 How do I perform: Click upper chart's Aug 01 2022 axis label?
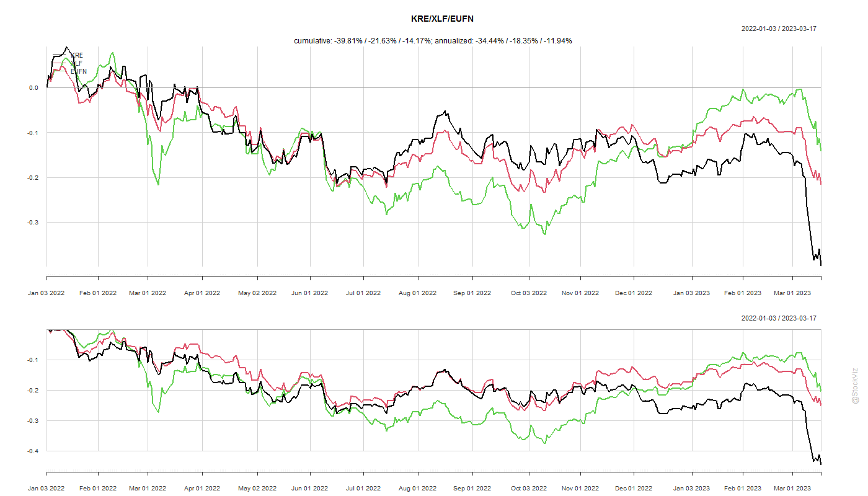[x=417, y=293]
